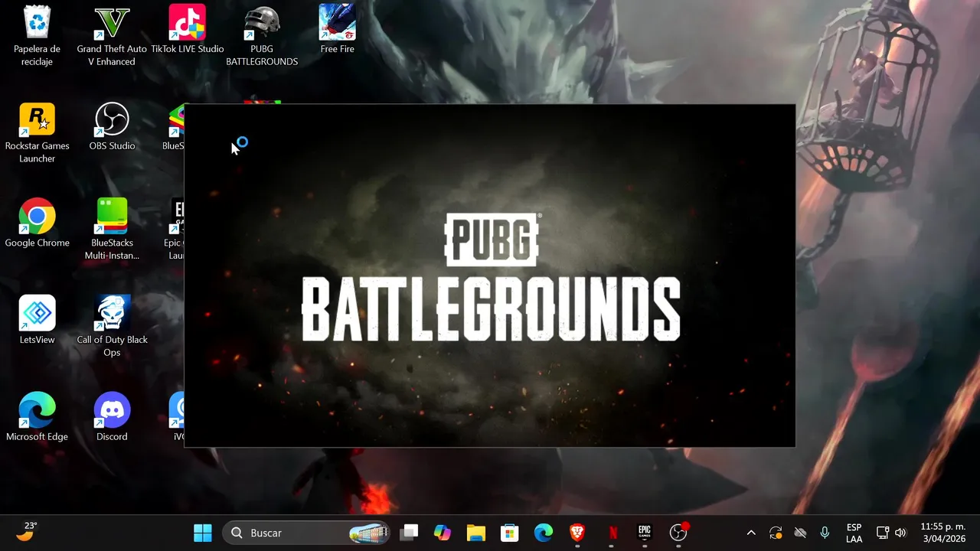Select the TikTok LIVE Studio desktop shortcut
The width and height of the screenshot is (980, 551).
point(188,29)
